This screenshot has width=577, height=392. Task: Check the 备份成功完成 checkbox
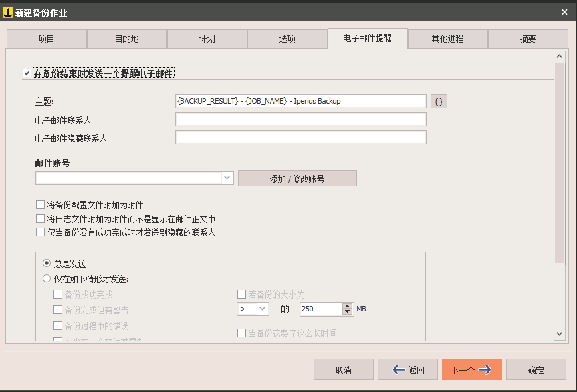(57, 295)
